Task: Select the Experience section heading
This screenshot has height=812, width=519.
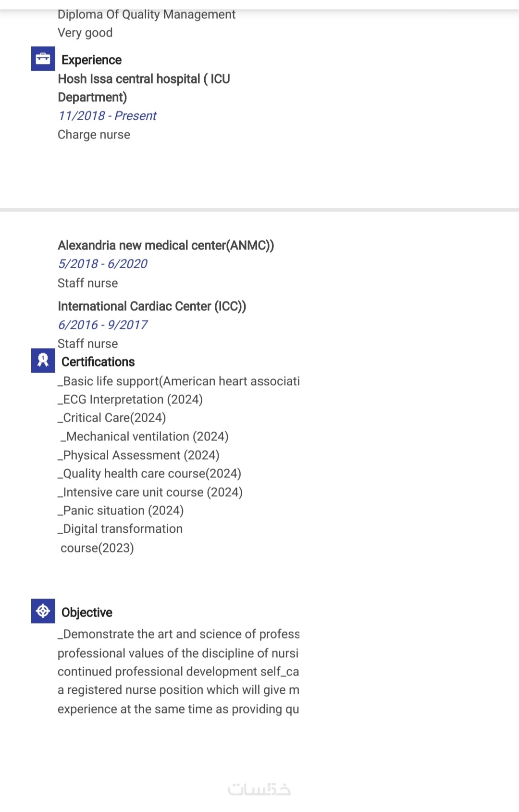Action: tap(91, 60)
